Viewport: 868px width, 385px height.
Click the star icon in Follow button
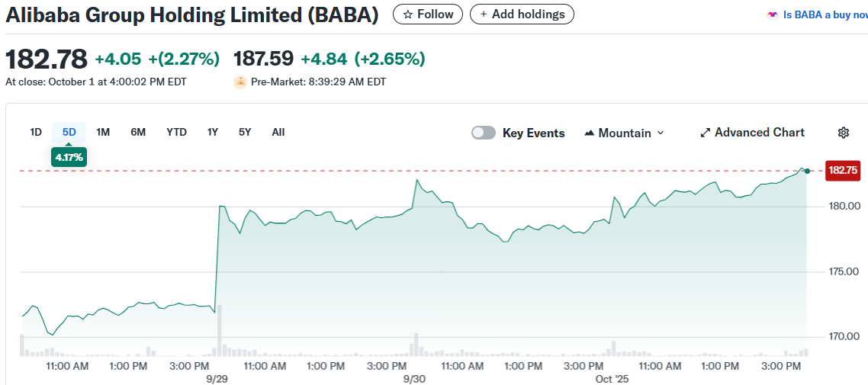click(x=408, y=14)
